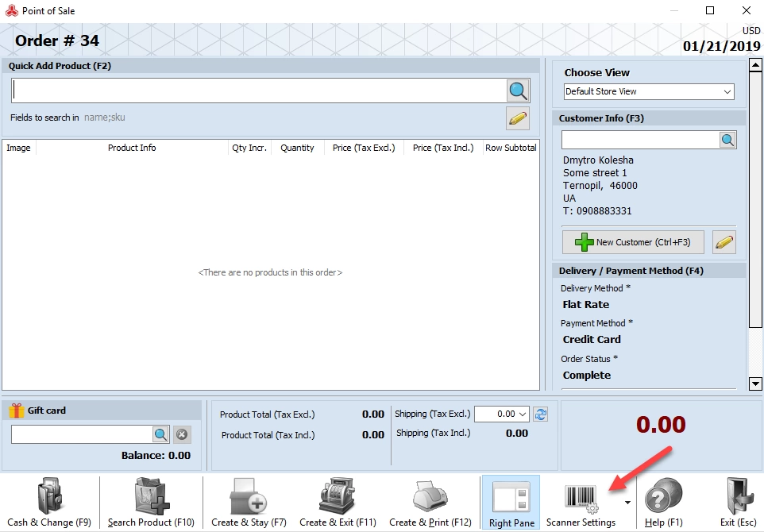Click the Row Subtotal column header
The width and height of the screenshot is (764, 532).
pyautogui.click(x=511, y=148)
